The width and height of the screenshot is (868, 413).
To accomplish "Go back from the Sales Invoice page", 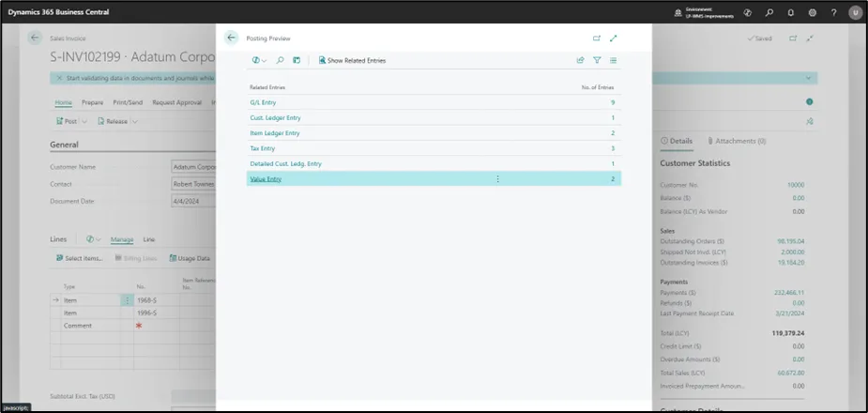I will coord(35,38).
